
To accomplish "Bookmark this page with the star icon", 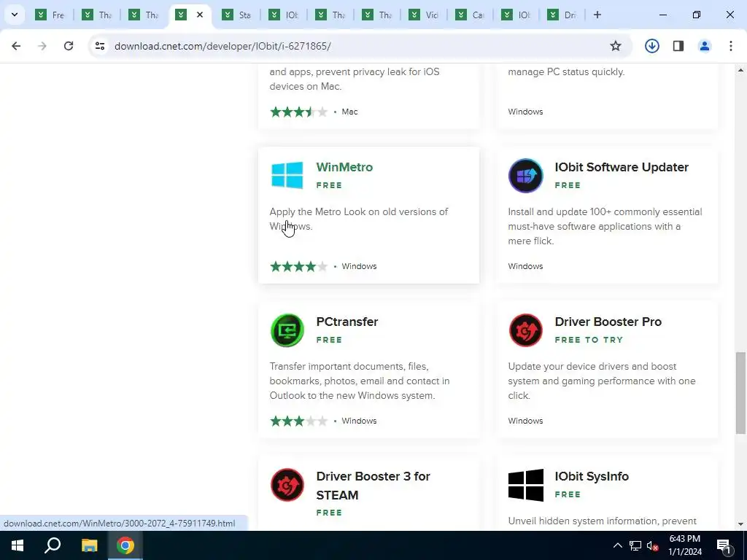I will click(x=616, y=46).
